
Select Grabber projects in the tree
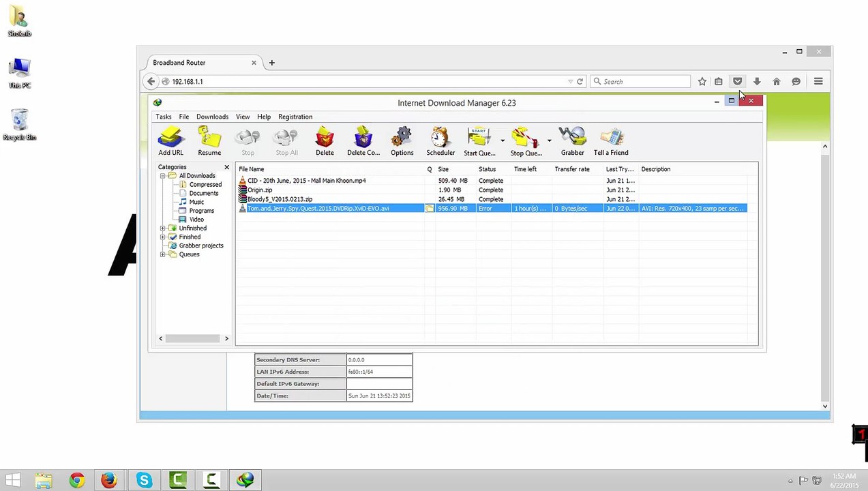pos(201,245)
